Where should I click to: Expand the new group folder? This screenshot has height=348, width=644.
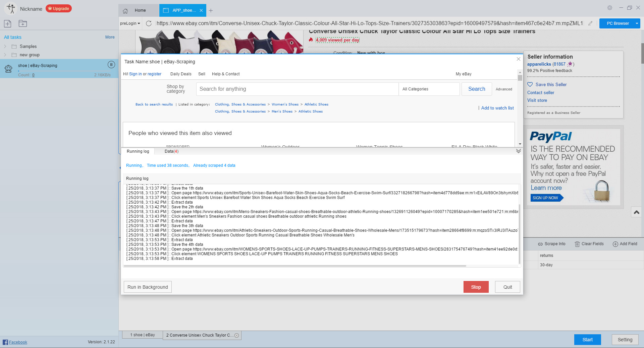click(5, 55)
